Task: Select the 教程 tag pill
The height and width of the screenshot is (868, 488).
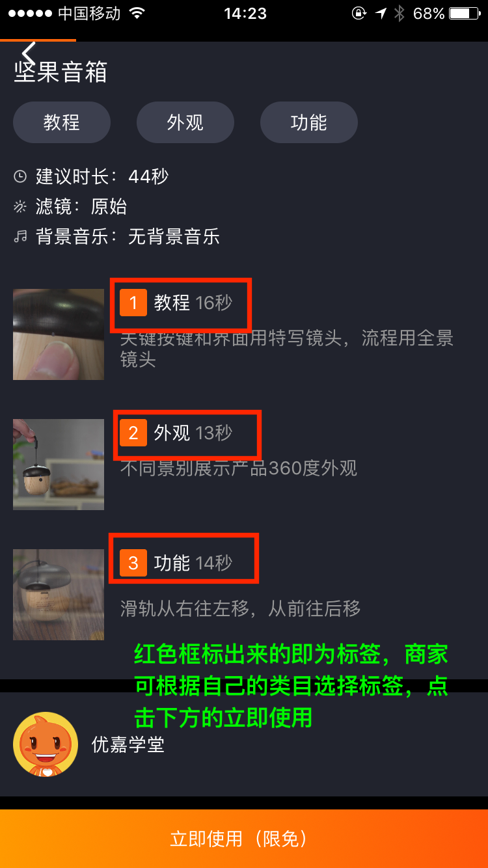Action: pyautogui.click(x=62, y=122)
